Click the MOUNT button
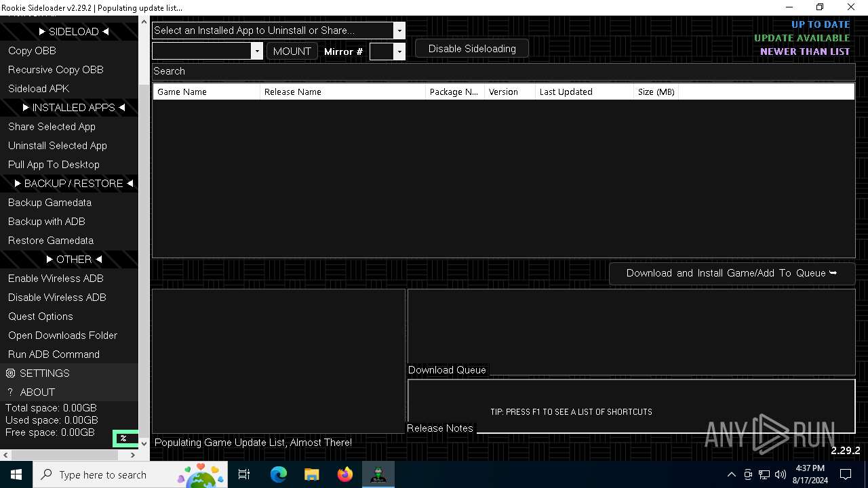Image resolution: width=868 pixels, height=488 pixels. (292, 51)
